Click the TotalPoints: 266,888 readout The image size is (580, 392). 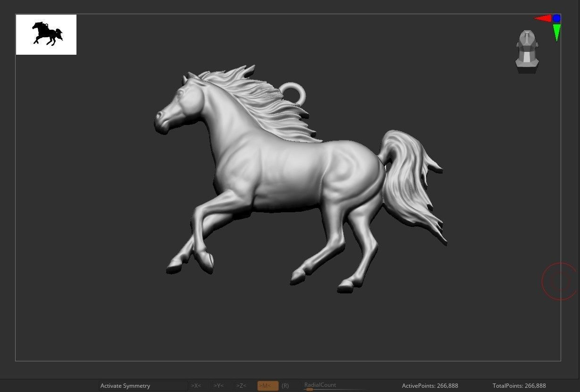(519, 386)
